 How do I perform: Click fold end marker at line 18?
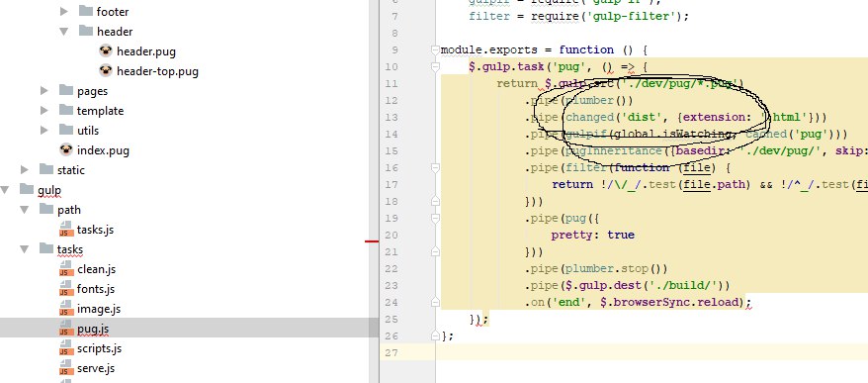coord(435,201)
